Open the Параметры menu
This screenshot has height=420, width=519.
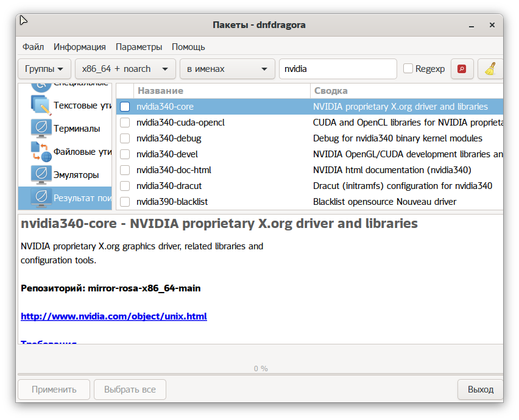pos(139,47)
